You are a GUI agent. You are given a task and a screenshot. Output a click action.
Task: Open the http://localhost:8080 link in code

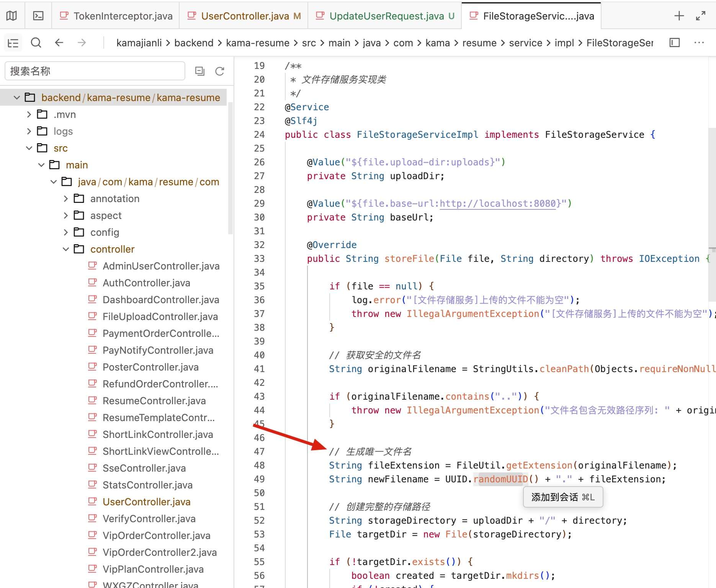498,203
